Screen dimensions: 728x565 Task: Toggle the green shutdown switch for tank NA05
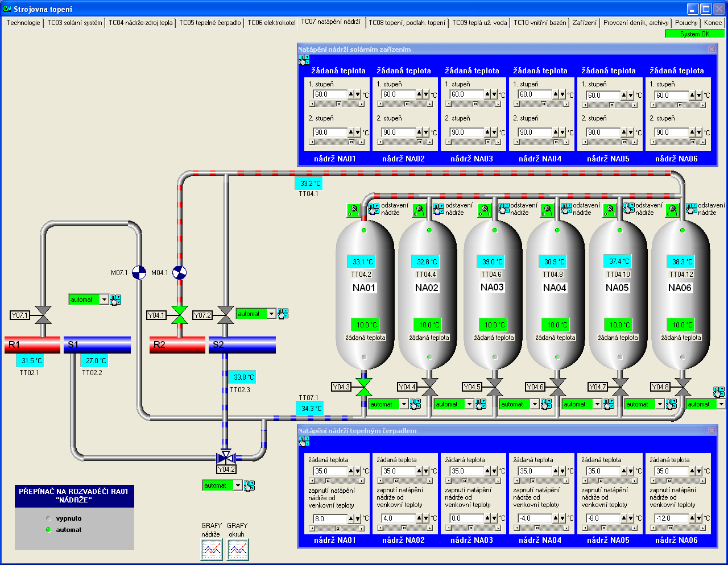(610, 210)
